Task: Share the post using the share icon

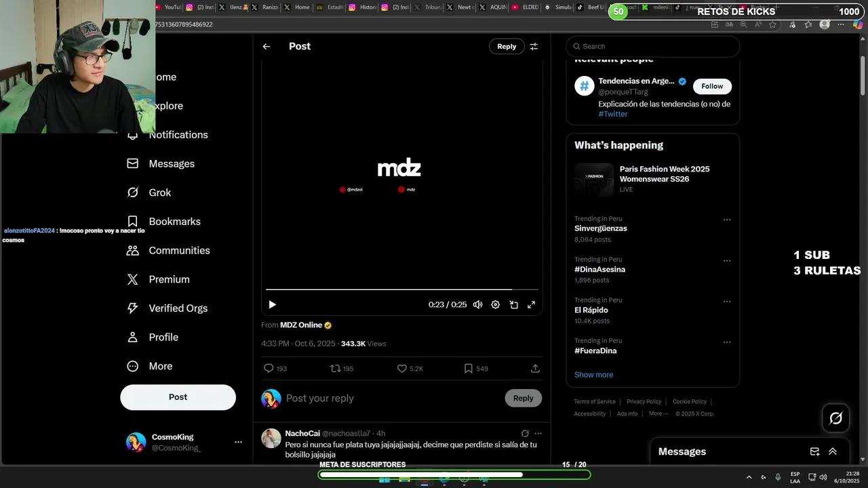Action: pos(535,369)
